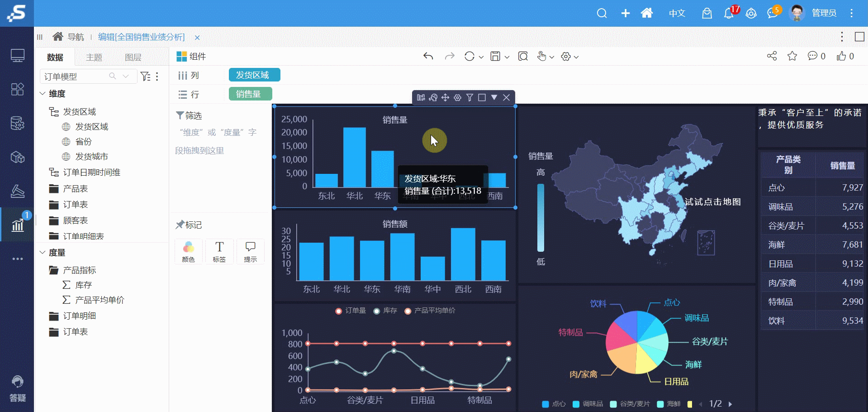Screen dimensions: 868x412
Task: Switch to the 数据 tab
Action: (55, 57)
